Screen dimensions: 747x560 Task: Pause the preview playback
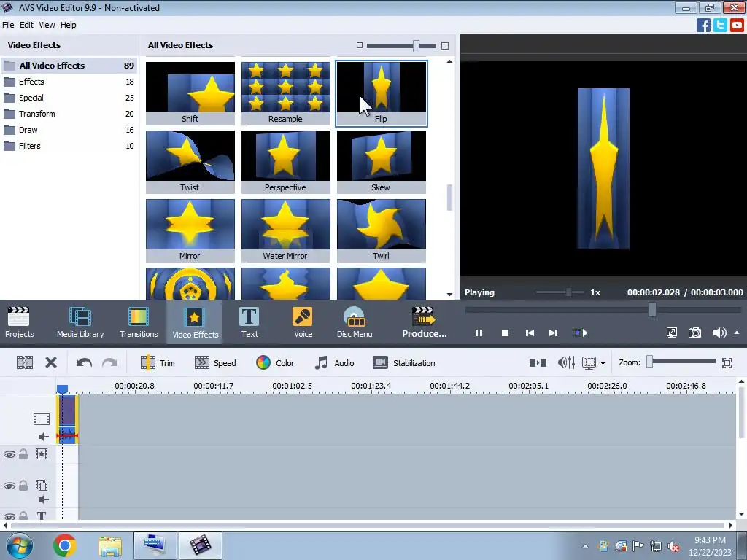coord(479,332)
